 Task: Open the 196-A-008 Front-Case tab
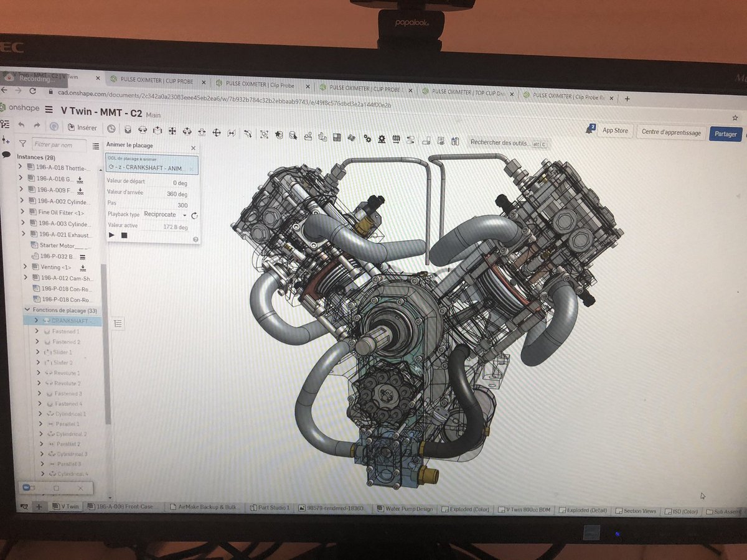click(123, 507)
